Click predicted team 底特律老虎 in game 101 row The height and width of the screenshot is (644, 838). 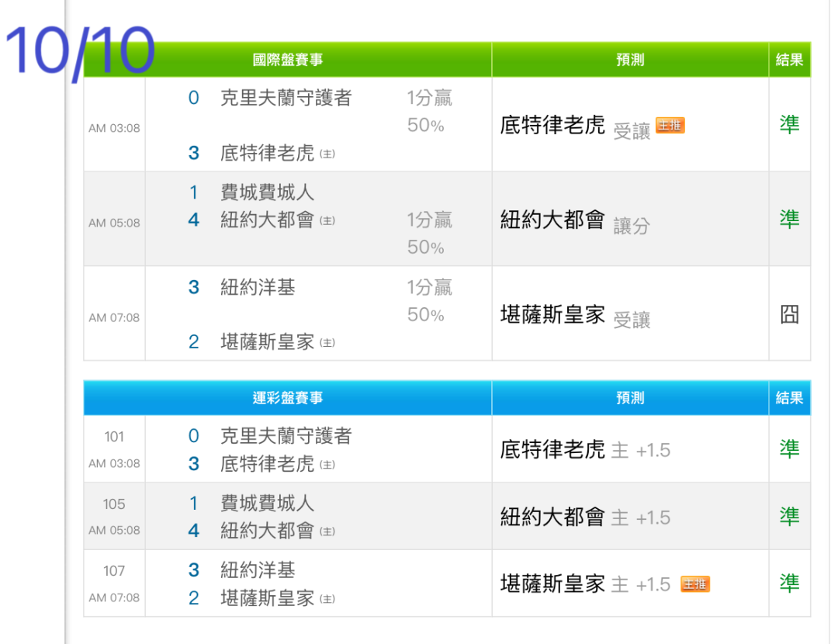[552, 449]
